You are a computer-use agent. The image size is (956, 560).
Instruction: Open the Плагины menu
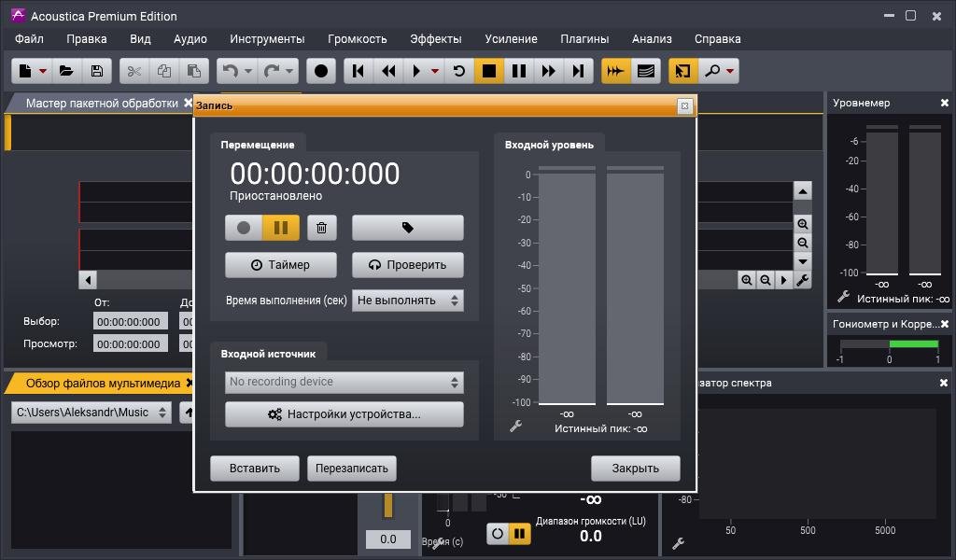pos(584,39)
